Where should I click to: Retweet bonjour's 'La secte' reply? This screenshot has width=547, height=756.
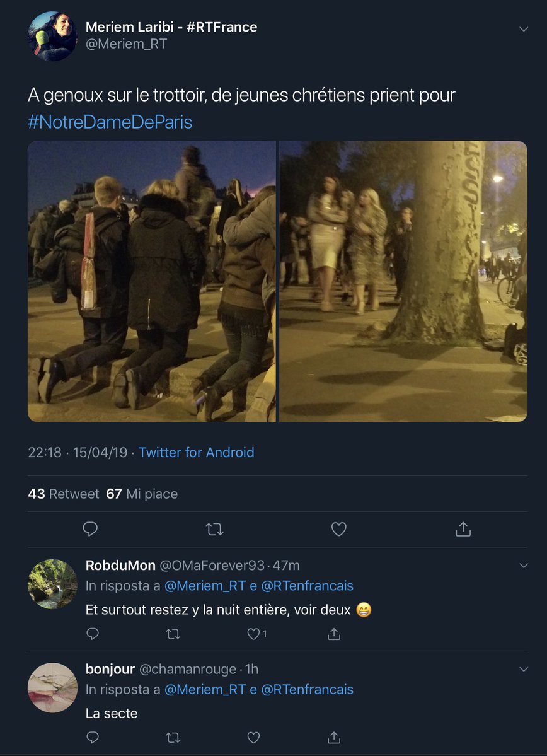(173, 737)
